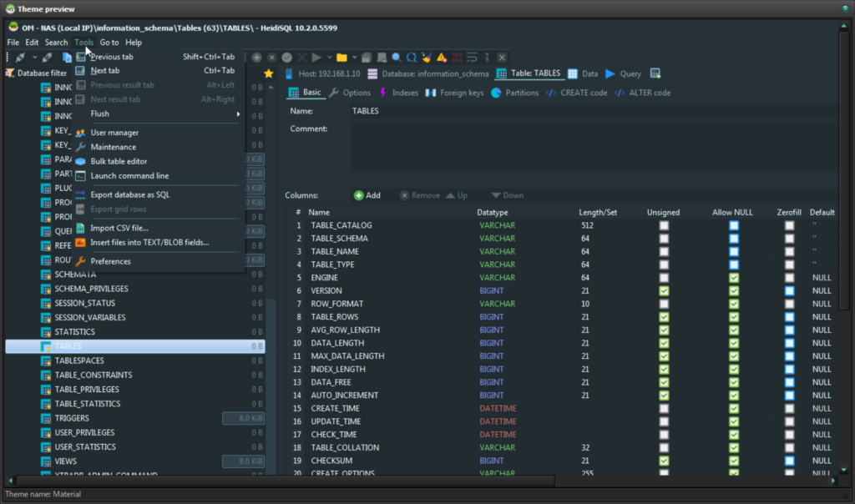The image size is (855, 504).
Task: Open dropdown arrow next to folder icon
Action: coord(355,58)
